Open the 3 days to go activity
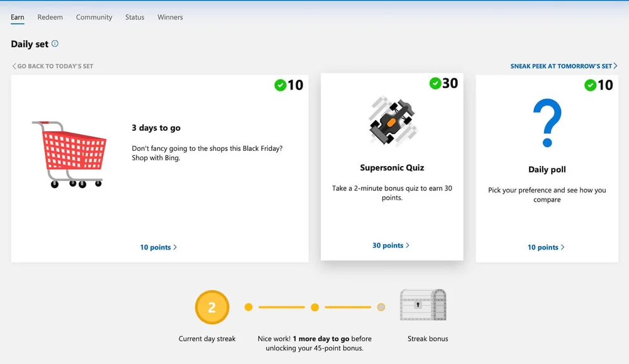The width and height of the screenshot is (629, 364). coord(156,128)
